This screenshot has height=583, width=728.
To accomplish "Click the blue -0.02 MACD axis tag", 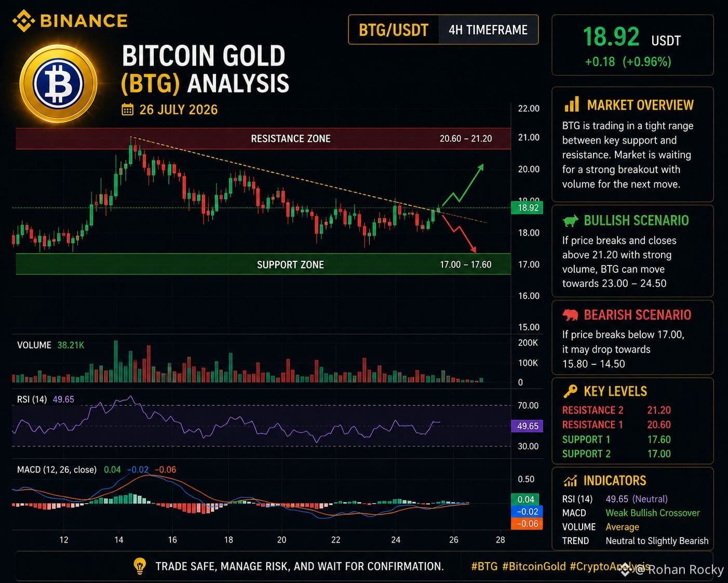I will click(527, 512).
